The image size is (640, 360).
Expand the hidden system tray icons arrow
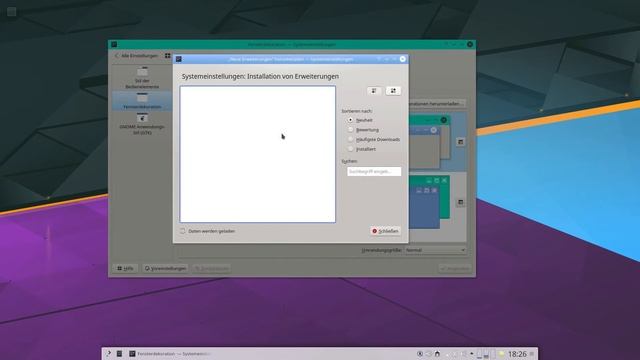tap(472, 353)
